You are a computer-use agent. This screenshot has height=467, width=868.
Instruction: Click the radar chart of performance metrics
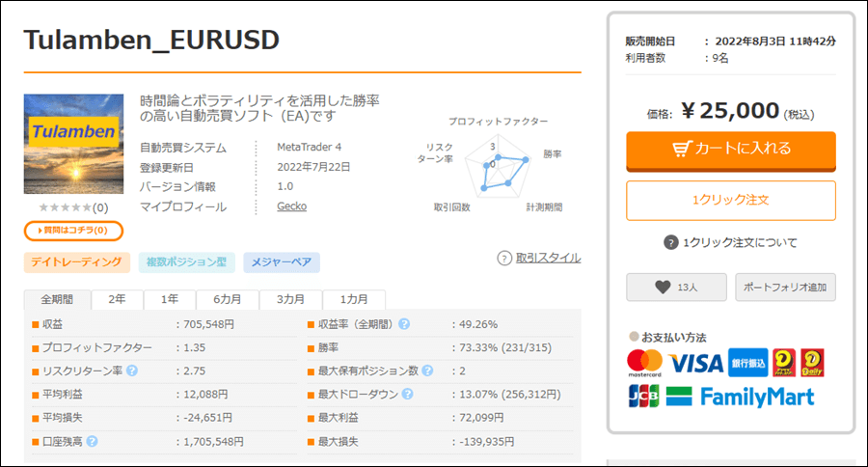coord(497,167)
